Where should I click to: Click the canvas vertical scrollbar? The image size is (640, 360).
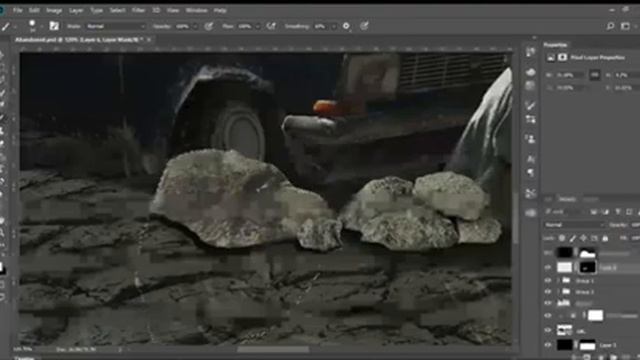click(516, 218)
